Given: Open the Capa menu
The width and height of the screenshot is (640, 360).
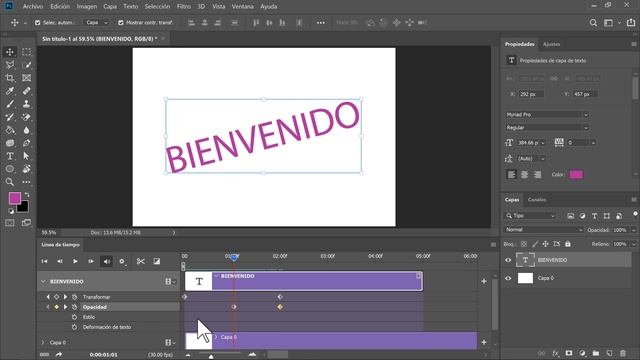Looking at the screenshot, I should tap(110, 7).
